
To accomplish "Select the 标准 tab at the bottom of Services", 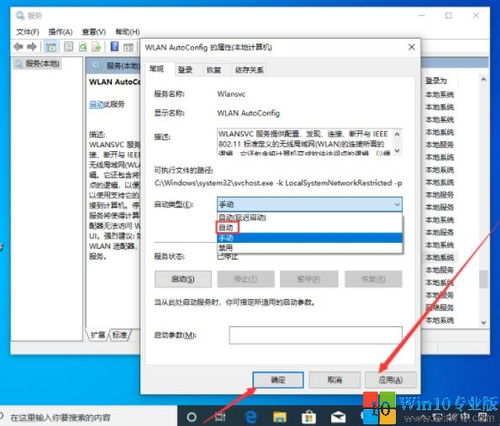I will 119,334.
